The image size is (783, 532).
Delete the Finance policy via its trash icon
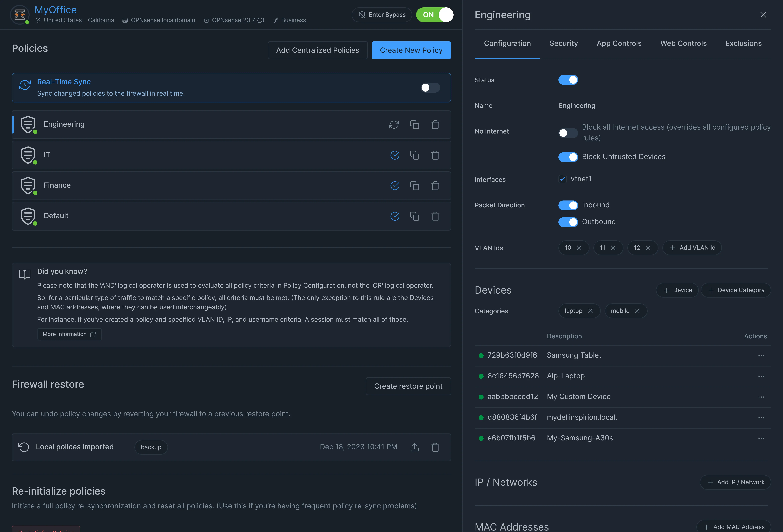pos(435,186)
